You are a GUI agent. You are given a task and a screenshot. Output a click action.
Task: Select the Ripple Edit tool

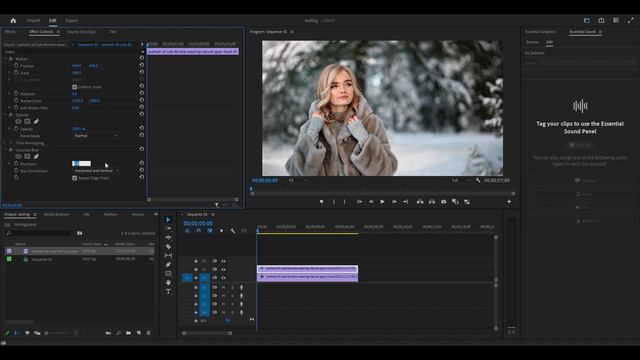(x=168, y=238)
